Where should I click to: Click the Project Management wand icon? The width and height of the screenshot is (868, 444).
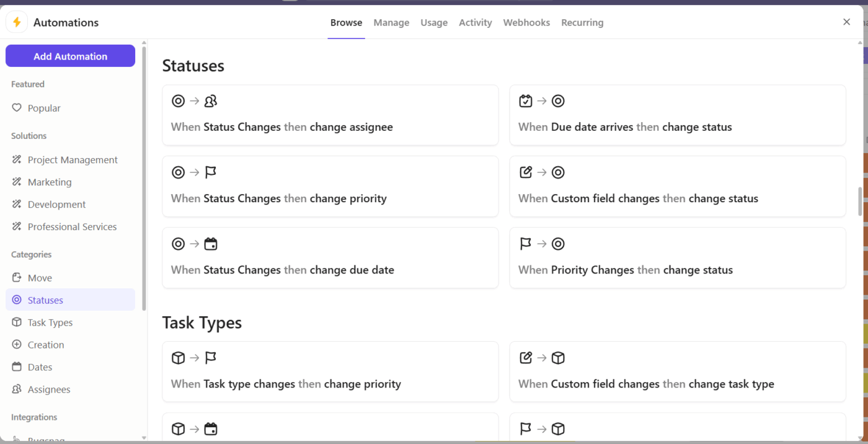(x=17, y=160)
